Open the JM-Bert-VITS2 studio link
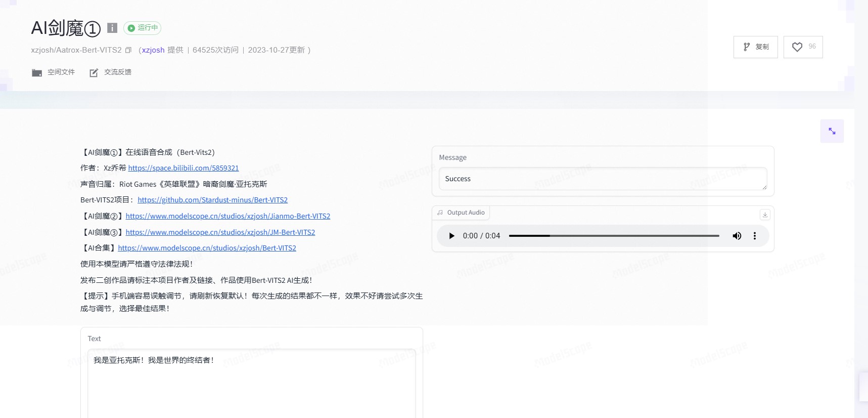The height and width of the screenshot is (418, 868). coord(220,232)
